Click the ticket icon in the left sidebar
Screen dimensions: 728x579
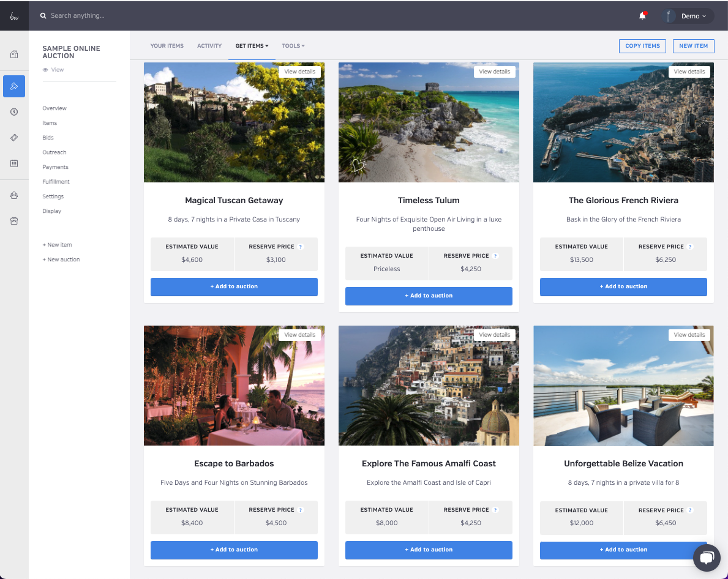(13, 138)
